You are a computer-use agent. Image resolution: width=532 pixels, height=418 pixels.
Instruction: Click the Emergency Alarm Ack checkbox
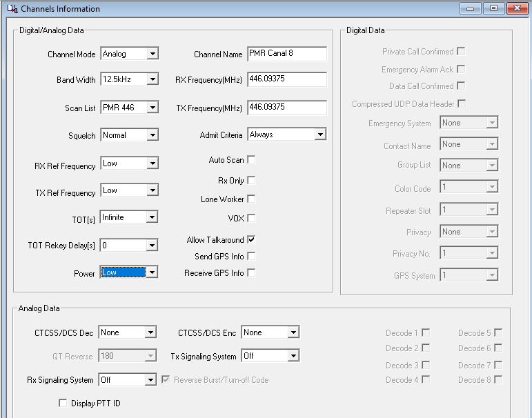coord(461,69)
